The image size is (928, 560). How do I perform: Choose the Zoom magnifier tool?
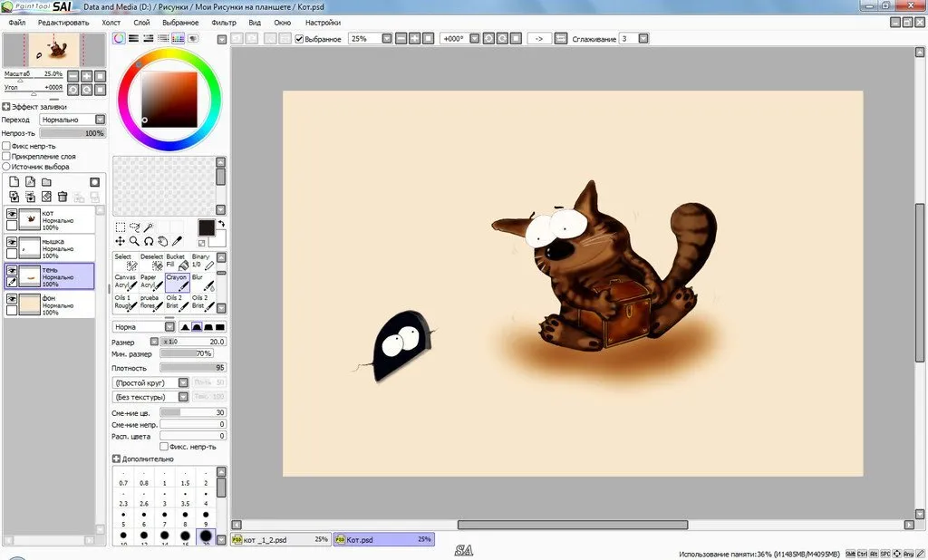point(134,241)
